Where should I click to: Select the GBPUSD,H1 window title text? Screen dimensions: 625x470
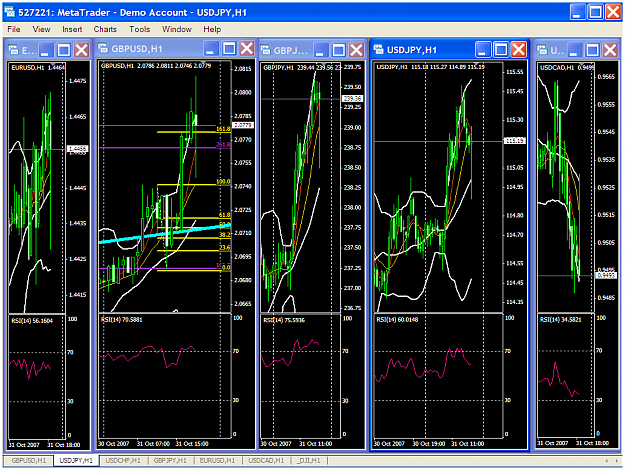137,49
